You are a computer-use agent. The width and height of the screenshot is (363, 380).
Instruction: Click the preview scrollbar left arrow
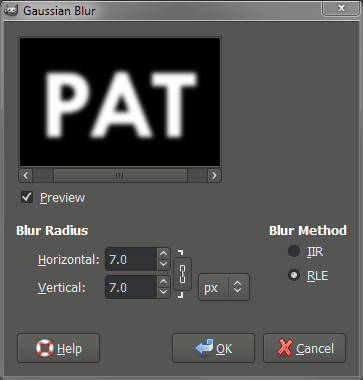coord(26,175)
